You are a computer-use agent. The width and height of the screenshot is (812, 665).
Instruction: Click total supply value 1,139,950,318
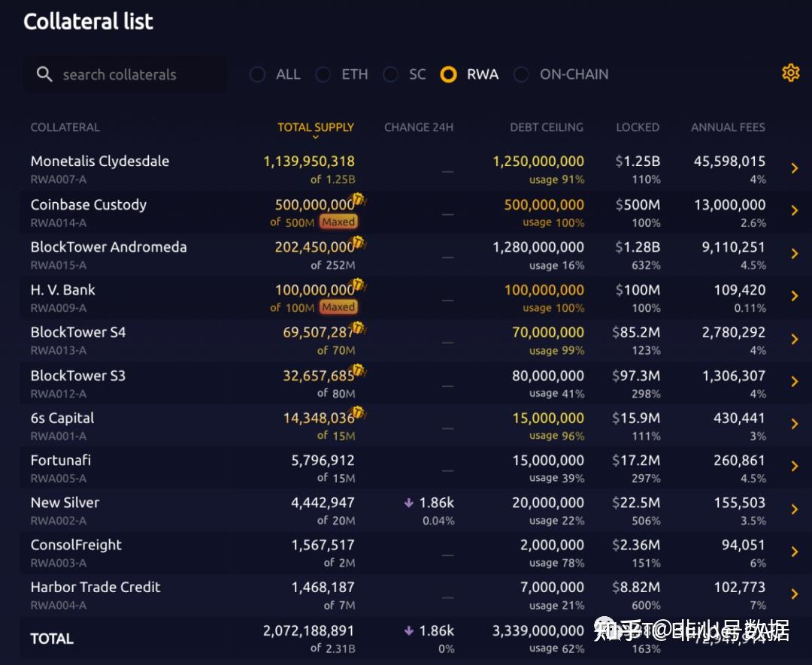tap(309, 162)
